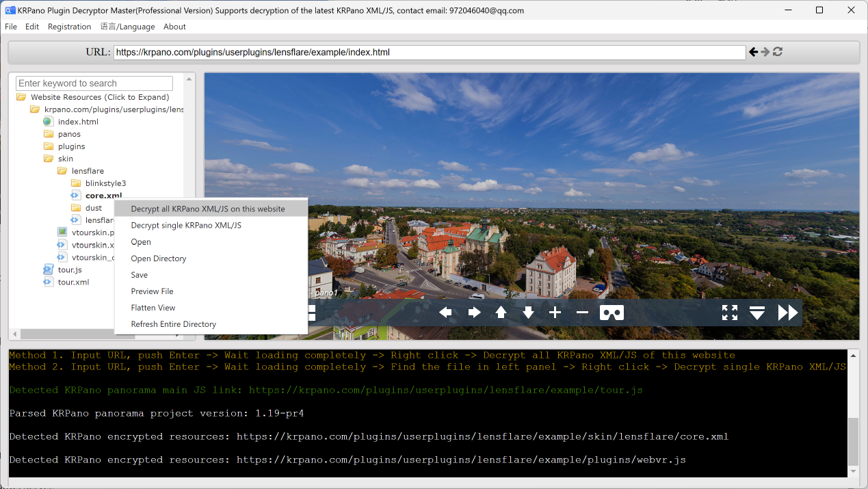The height and width of the screenshot is (489, 868).
Task: Enter fullscreen with the expand icon
Action: pos(729,312)
